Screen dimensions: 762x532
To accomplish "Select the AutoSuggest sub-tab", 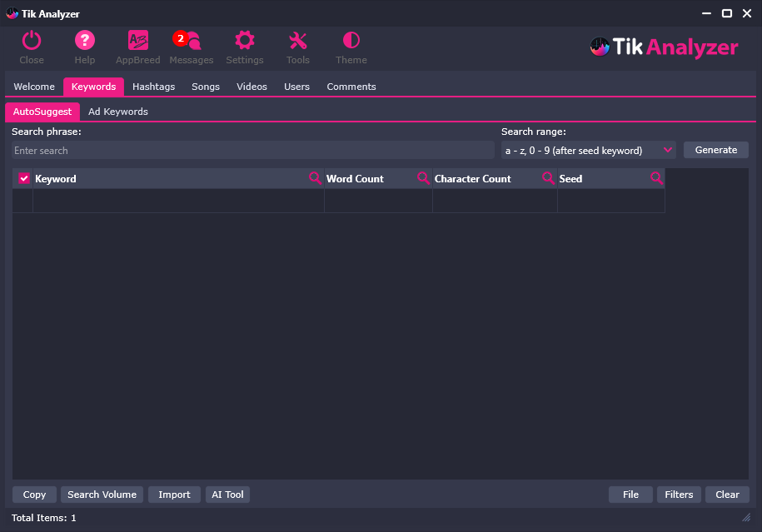I will (x=42, y=112).
